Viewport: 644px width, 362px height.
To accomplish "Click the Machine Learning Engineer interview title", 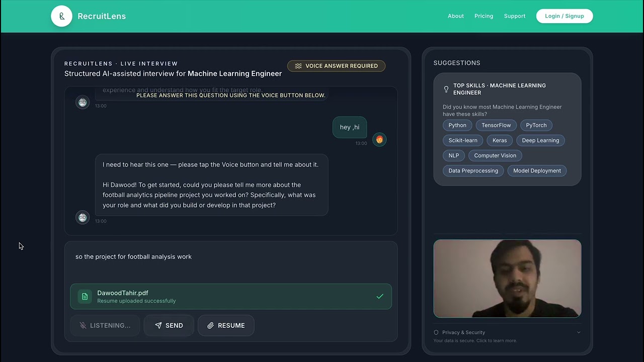I will pyautogui.click(x=173, y=73).
